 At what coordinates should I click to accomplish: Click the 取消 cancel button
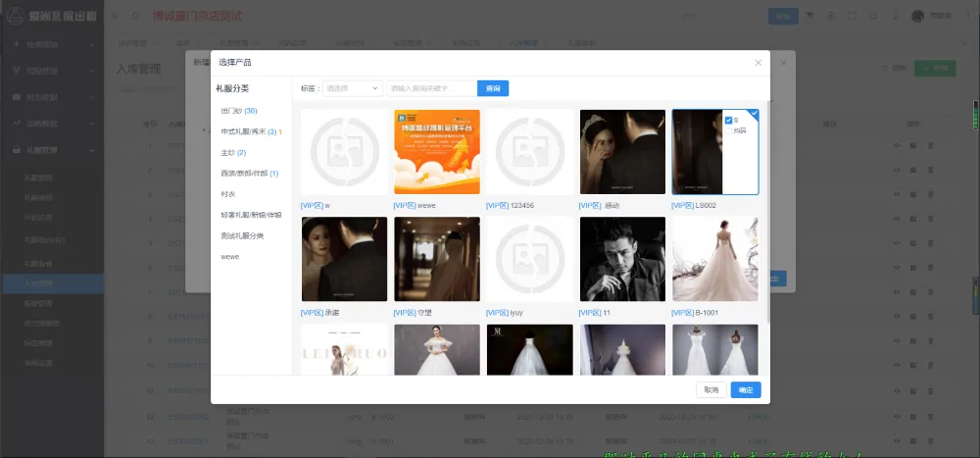point(711,389)
